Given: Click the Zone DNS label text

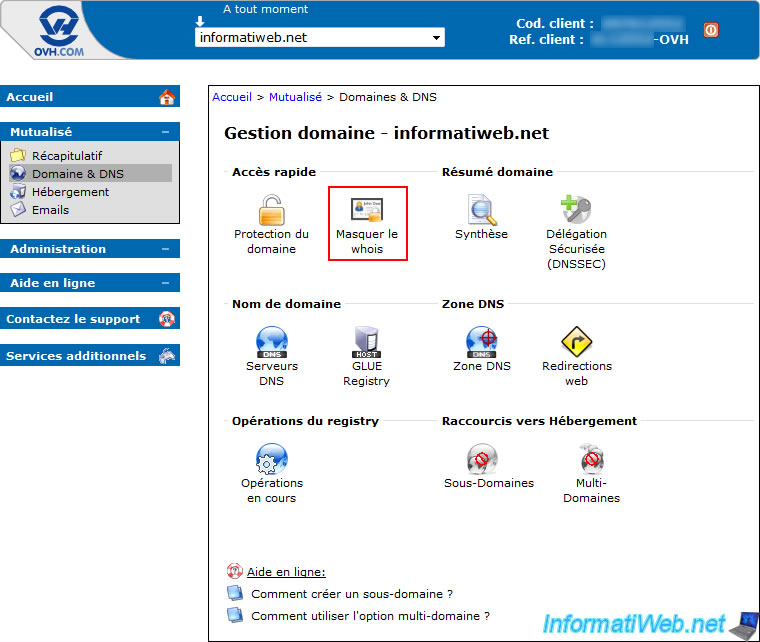Looking at the screenshot, I should click(482, 366).
